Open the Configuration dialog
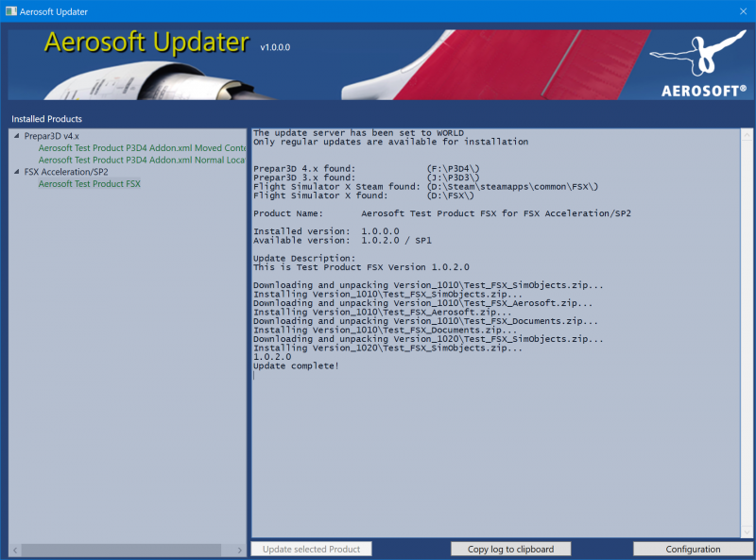Viewport: 756px width, 560px height. click(x=693, y=549)
